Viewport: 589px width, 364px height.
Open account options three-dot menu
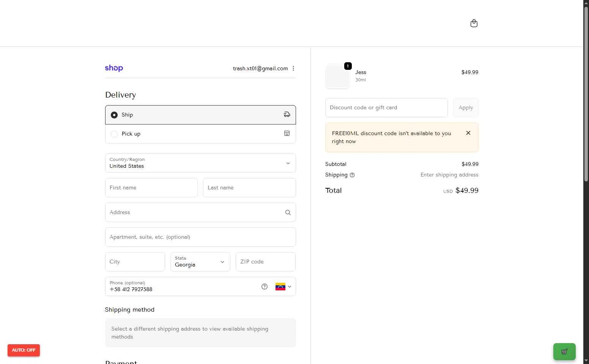click(293, 68)
